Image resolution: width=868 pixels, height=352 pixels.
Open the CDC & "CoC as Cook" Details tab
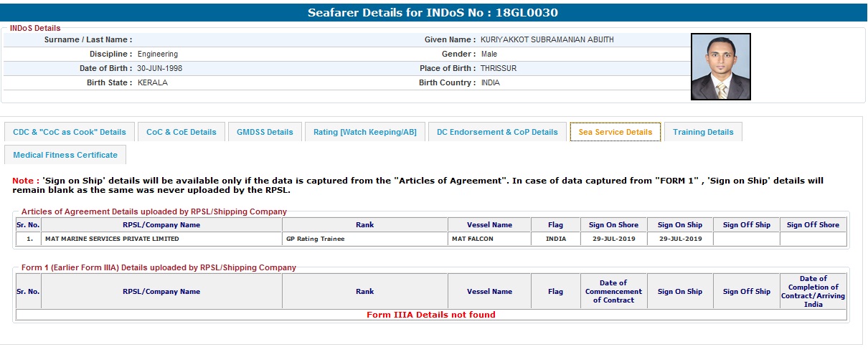(69, 132)
